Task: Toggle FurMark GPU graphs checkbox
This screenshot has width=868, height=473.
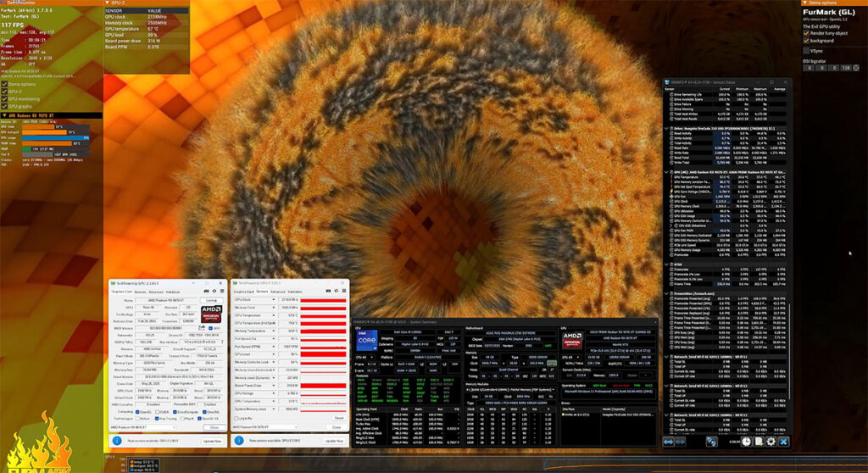Action: coord(4,106)
